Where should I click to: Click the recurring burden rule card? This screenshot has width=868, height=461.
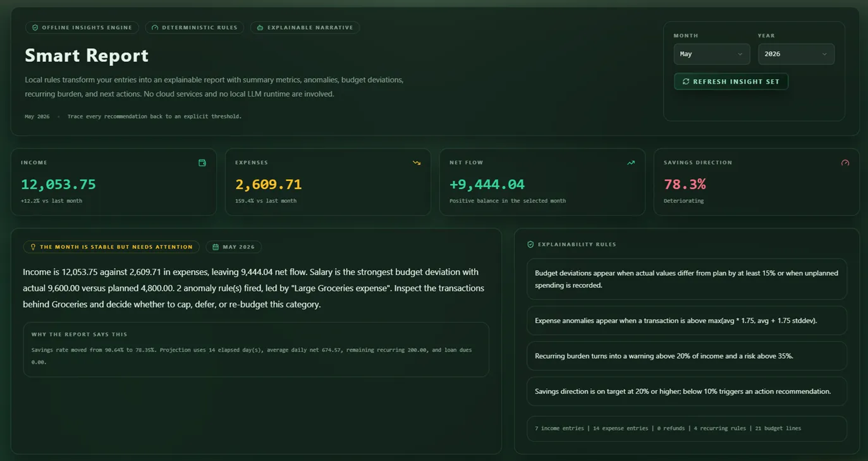pos(687,356)
